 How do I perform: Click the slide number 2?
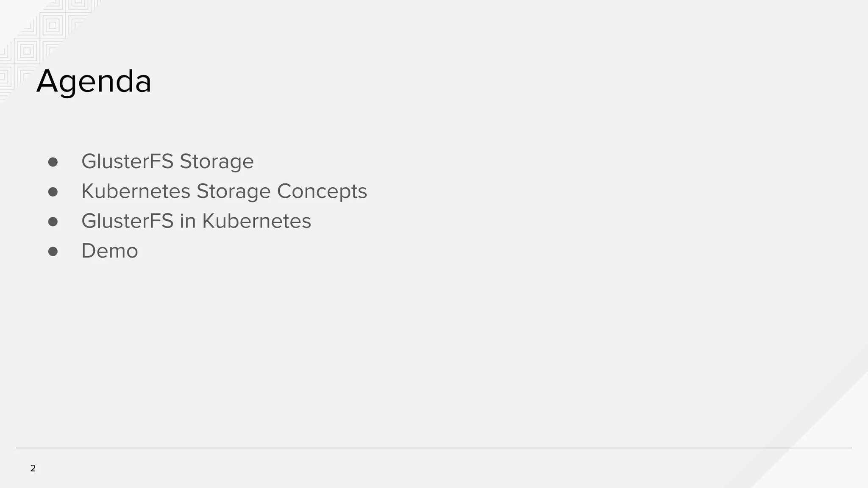tap(33, 468)
